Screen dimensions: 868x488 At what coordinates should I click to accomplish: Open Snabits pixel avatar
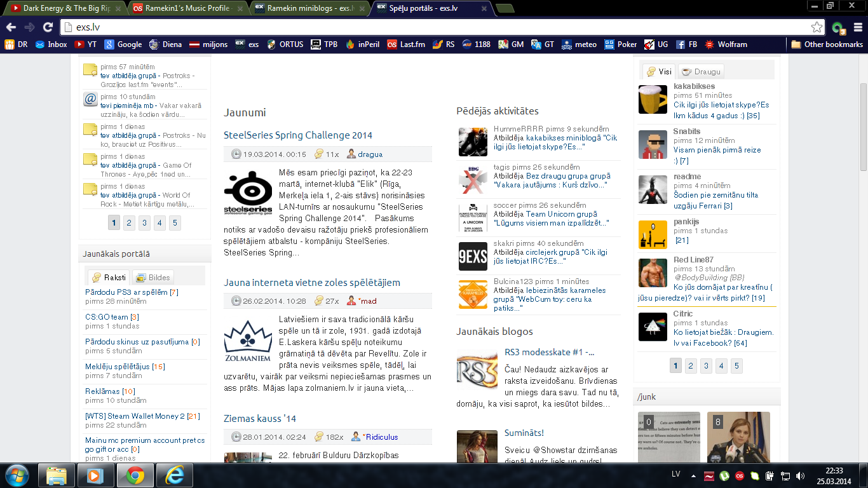653,144
